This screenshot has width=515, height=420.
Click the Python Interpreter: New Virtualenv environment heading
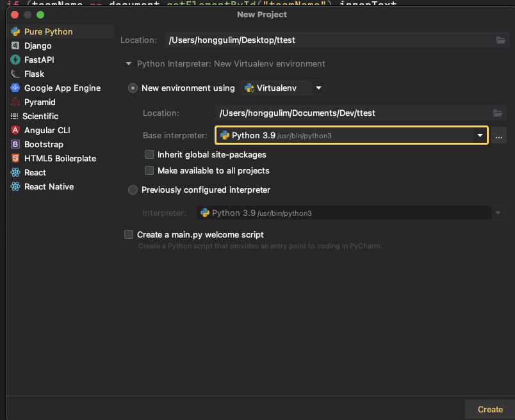(231, 64)
